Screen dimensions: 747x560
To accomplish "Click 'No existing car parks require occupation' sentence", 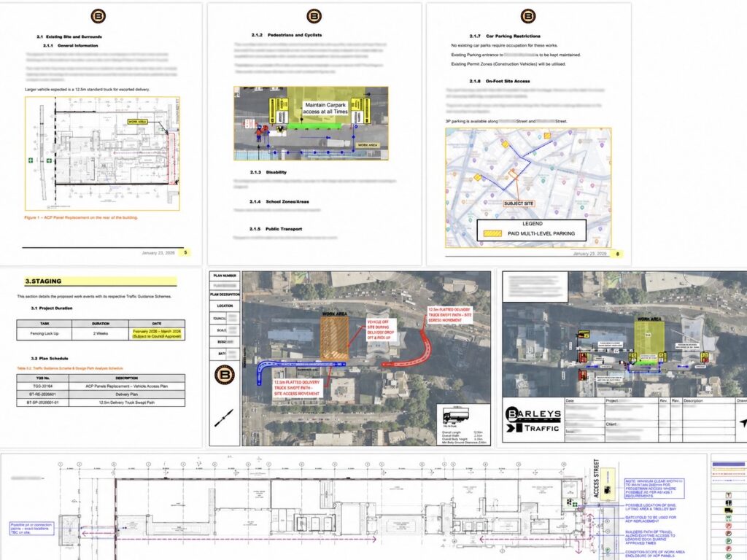I will 504,46.
